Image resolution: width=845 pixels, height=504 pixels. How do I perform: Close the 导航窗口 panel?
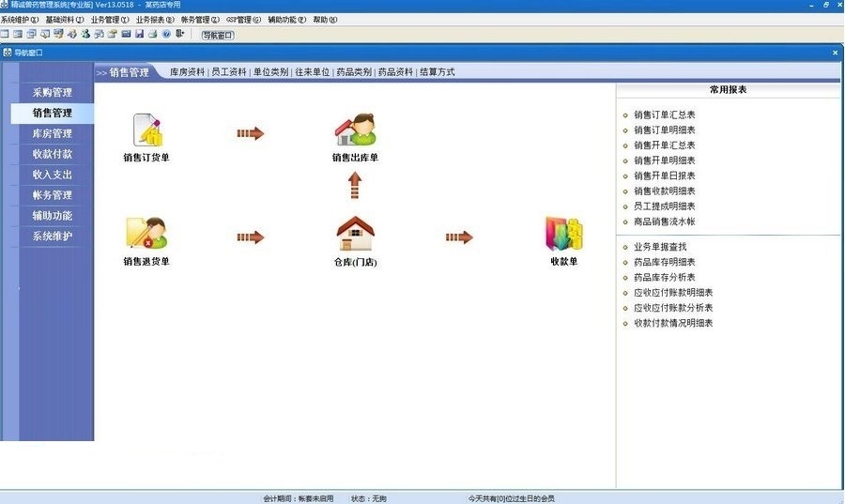836,53
